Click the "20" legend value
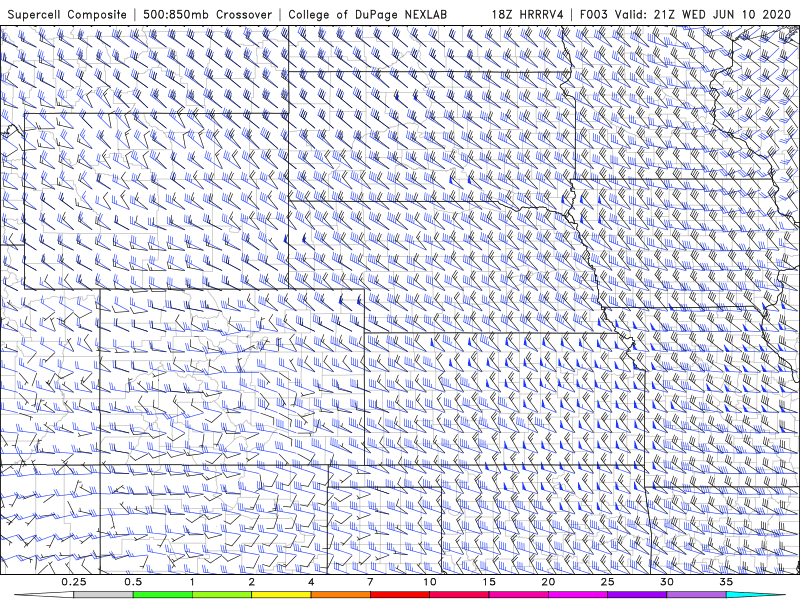This screenshot has height=600, width=800. click(548, 582)
